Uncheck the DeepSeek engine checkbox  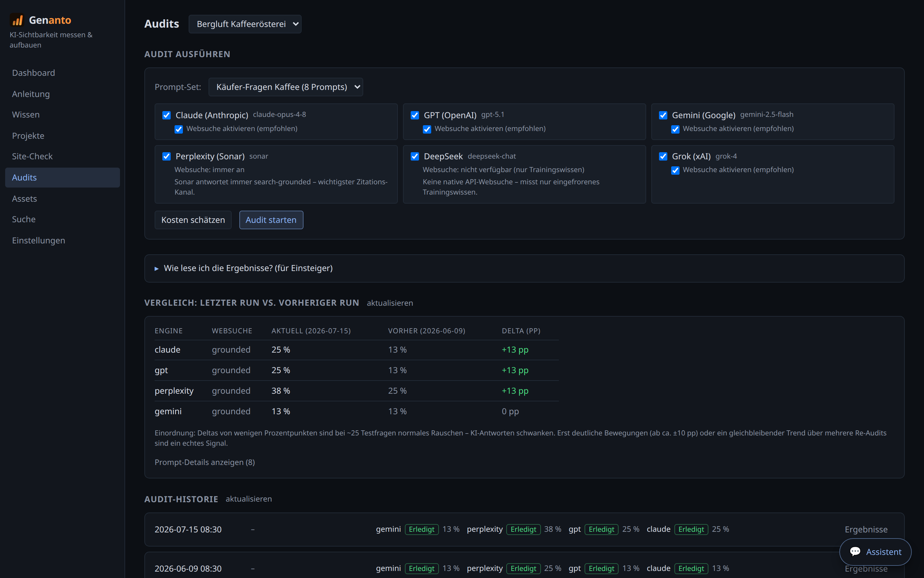[x=415, y=156]
